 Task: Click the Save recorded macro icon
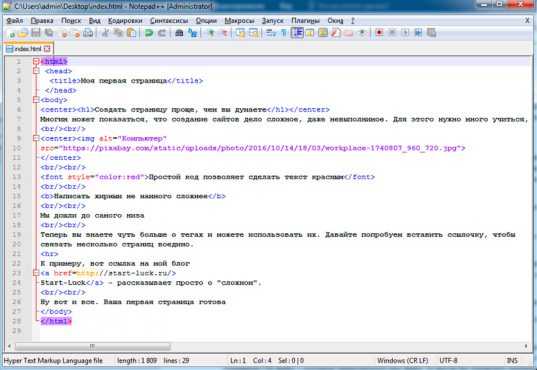pyautogui.click(x=431, y=33)
